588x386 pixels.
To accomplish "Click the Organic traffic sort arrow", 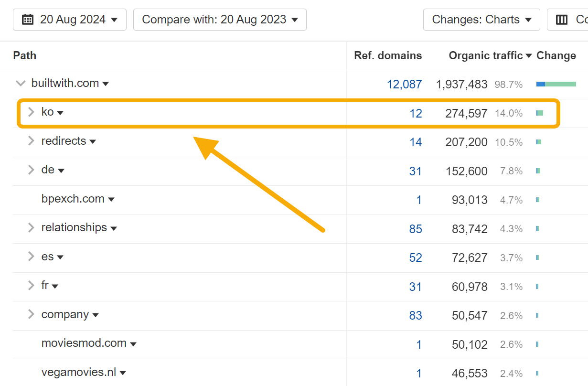I will coord(529,55).
